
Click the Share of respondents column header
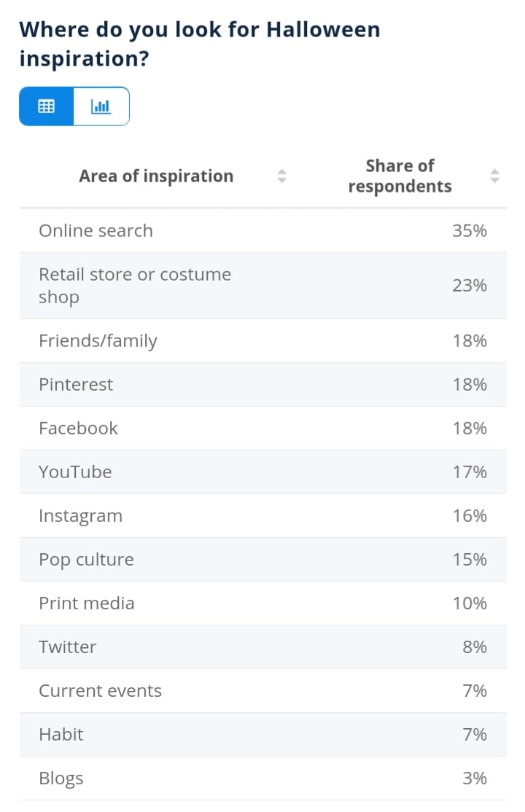(x=400, y=176)
